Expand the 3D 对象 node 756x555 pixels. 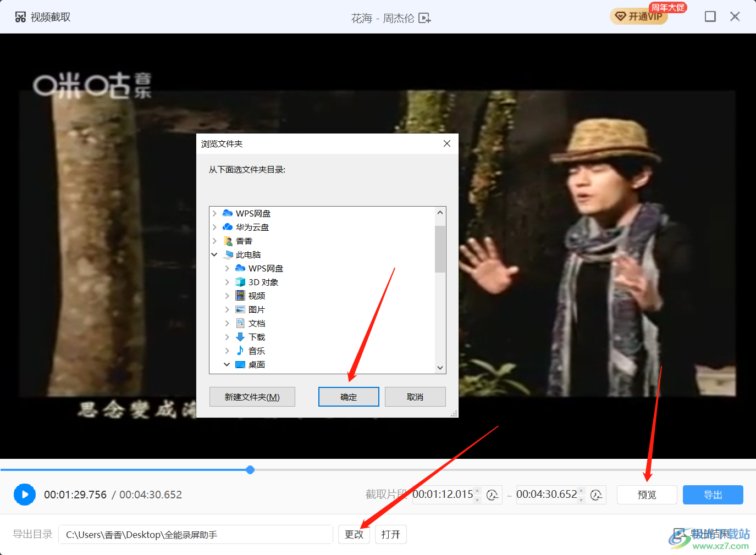227,282
